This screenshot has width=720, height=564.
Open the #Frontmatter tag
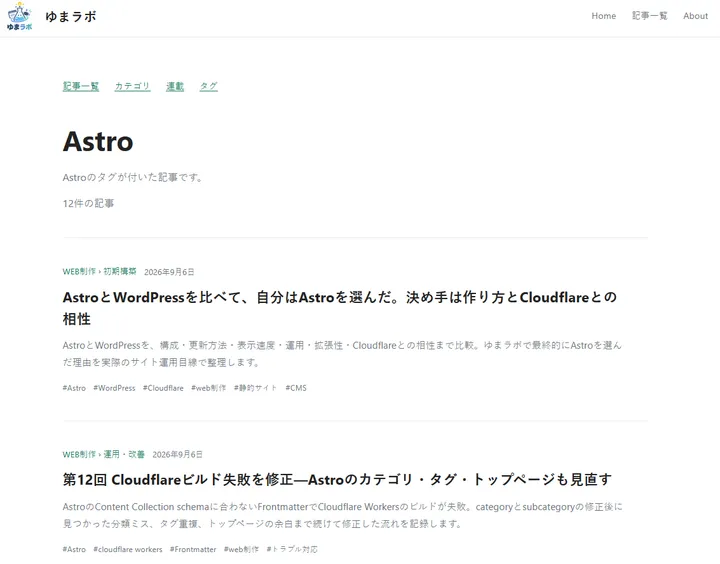tap(193, 549)
